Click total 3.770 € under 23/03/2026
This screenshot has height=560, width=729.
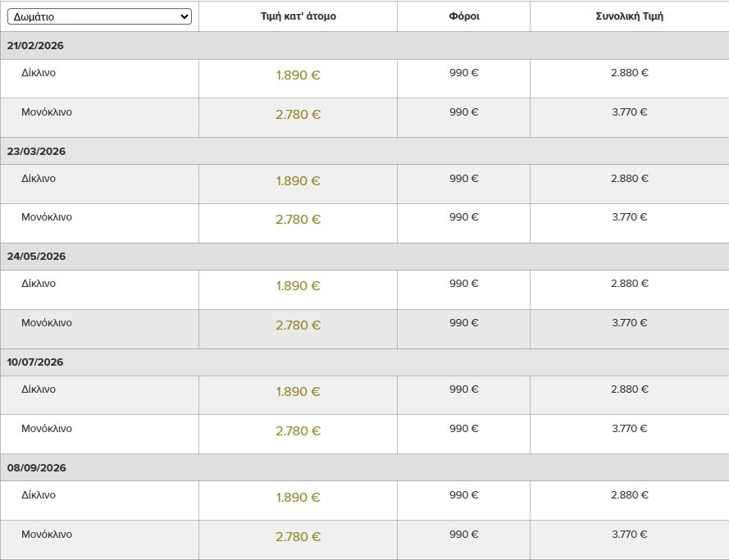(629, 217)
